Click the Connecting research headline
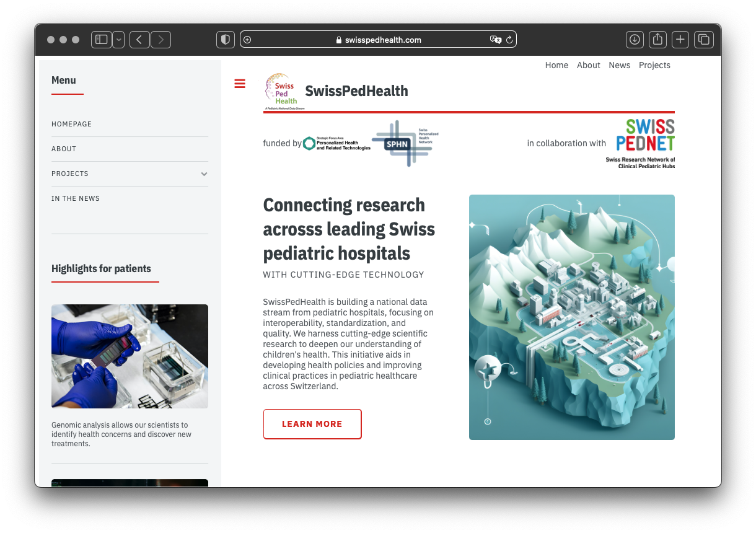Viewport: 756px width, 533px height. [x=349, y=229]
